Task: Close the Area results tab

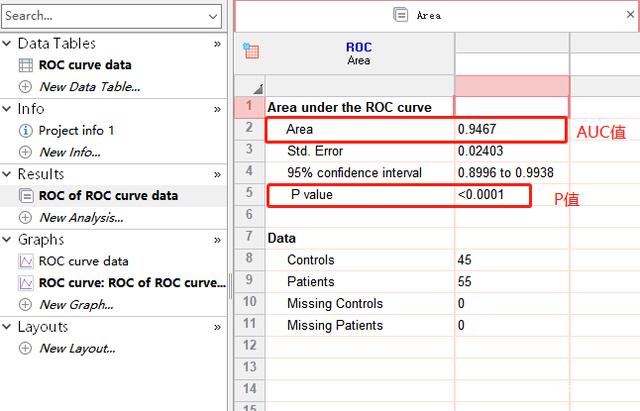Action: (x=630, y=15)
